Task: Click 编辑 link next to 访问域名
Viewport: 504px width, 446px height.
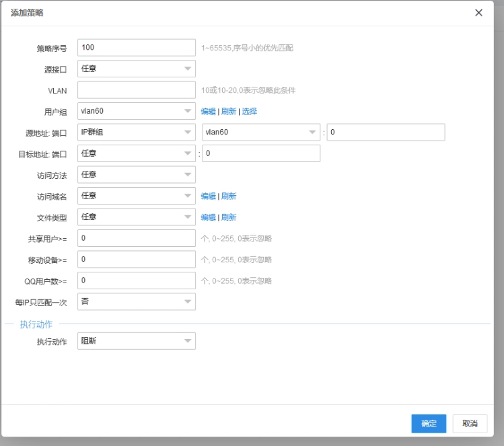Action: [x=208, y=196]
